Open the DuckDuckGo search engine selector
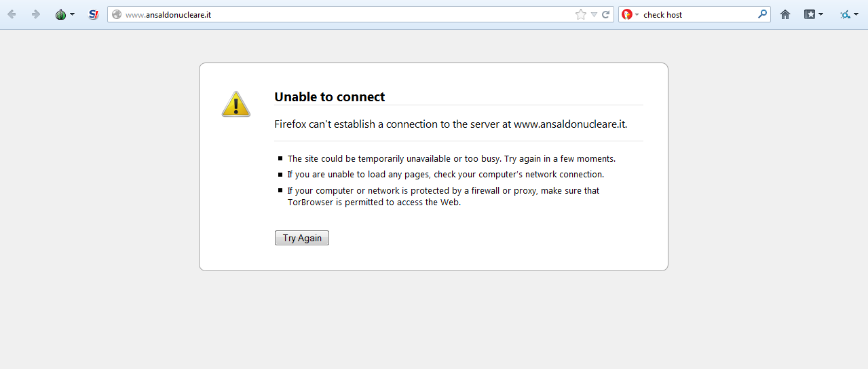 click(x=630, y=14)
